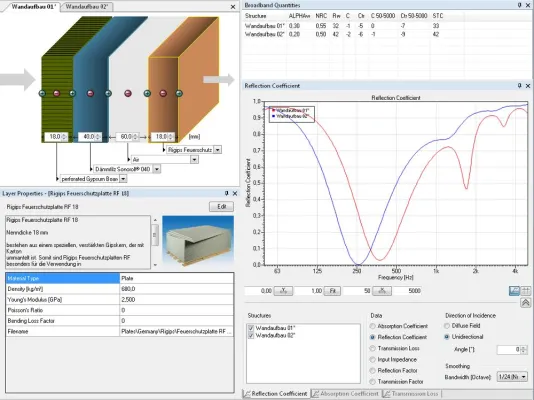
Task: Open bottom Reflection Coefficient tab
Action: pos(276,394)
